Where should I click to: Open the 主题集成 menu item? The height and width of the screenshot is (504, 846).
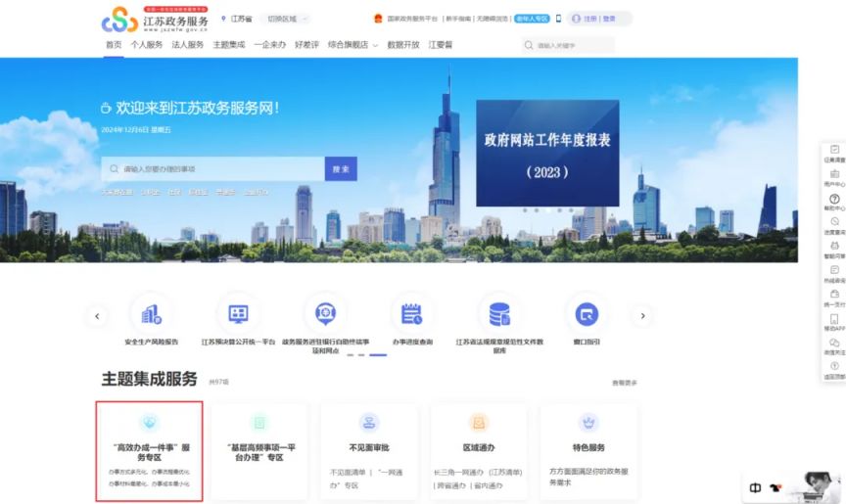coord(229,45)
